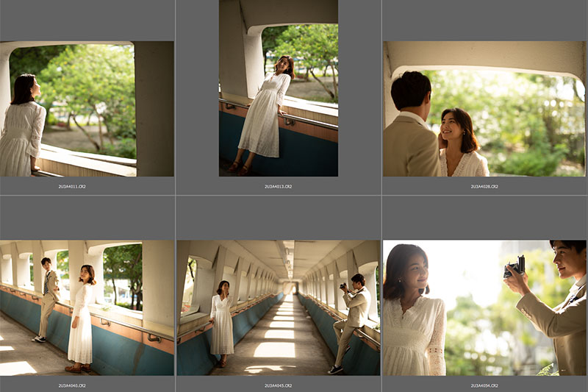
Task: Select the 2U3A4028.CR2 photo thumbnail
Action: 484,109
